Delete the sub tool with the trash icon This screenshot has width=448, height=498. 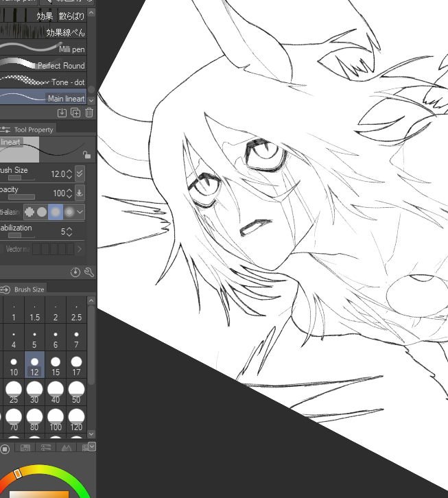(89, 112)
